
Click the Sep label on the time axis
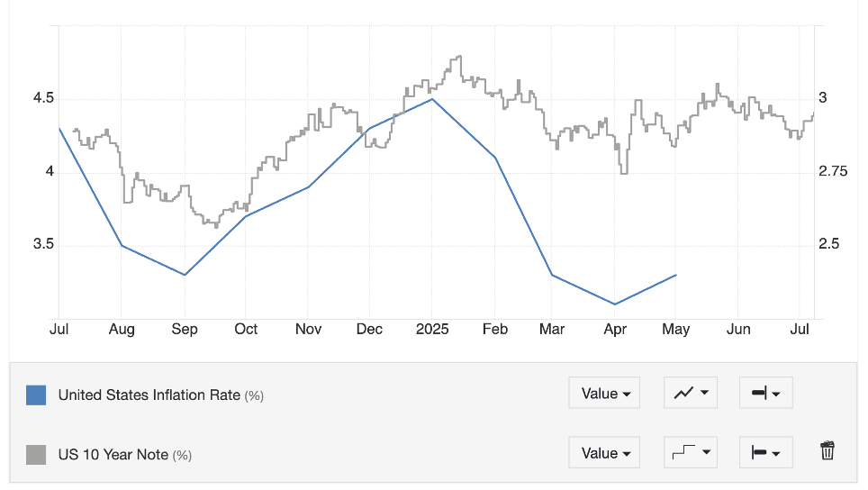[185, 330]
